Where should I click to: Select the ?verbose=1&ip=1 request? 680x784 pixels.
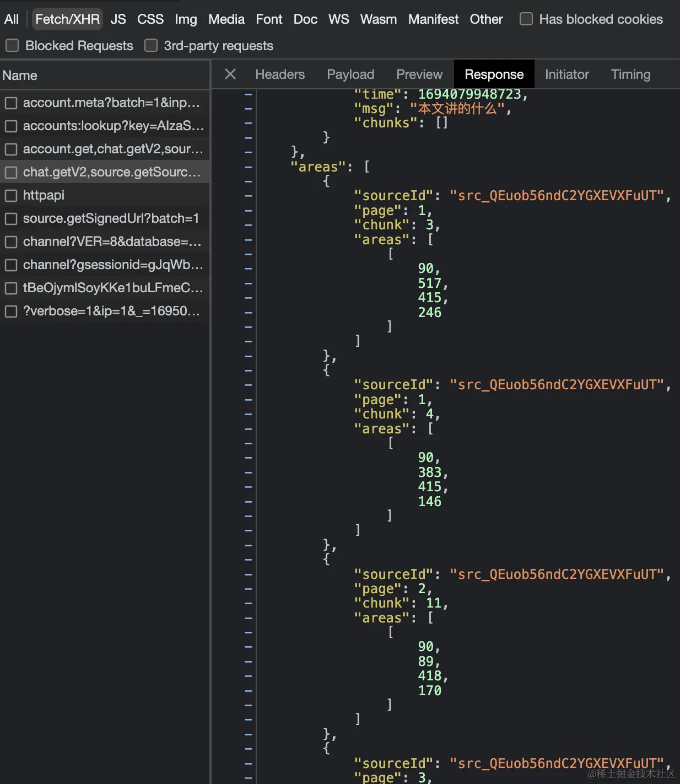(x=105, y=311)
